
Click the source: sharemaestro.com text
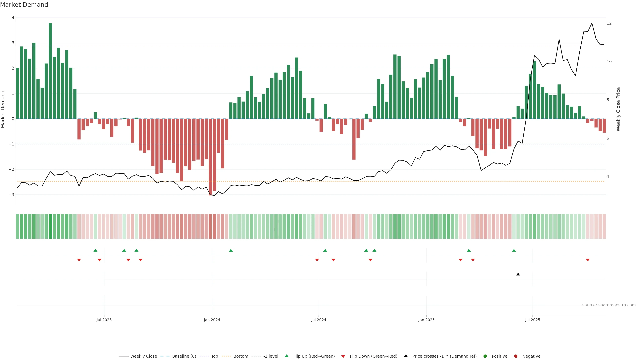point(609,305)
